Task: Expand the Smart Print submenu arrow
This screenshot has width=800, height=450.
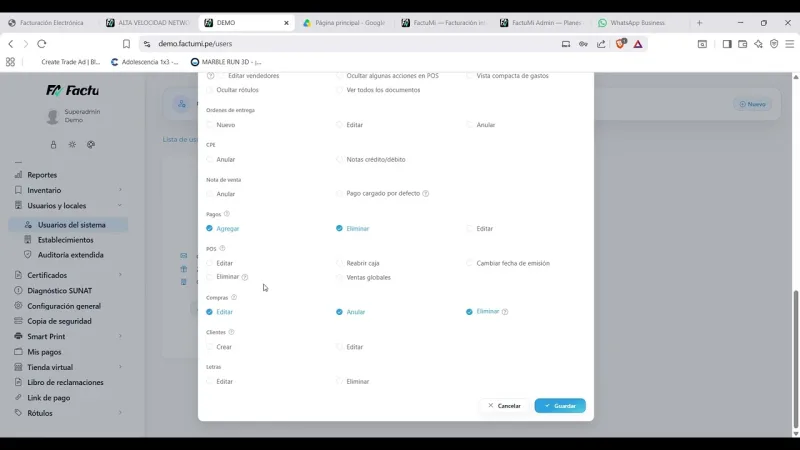Action: [x=120, y=336]
